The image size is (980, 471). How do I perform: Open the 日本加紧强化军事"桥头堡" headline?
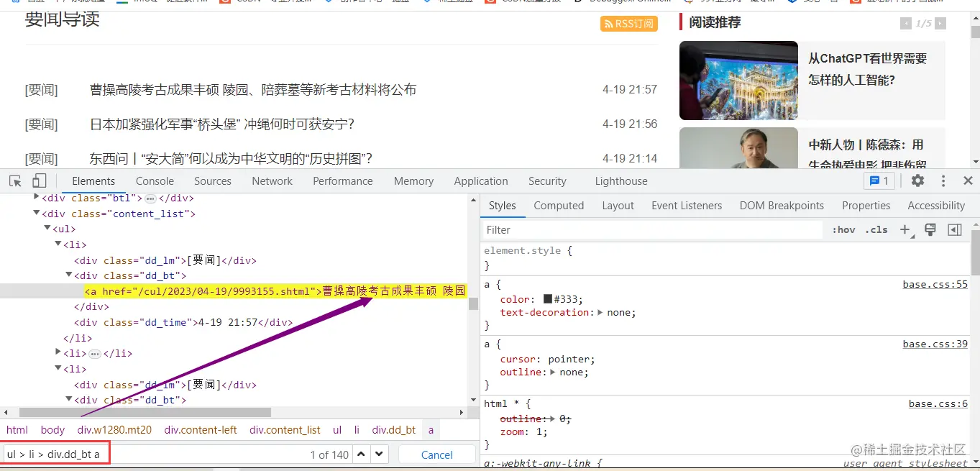tap(222, 124)
